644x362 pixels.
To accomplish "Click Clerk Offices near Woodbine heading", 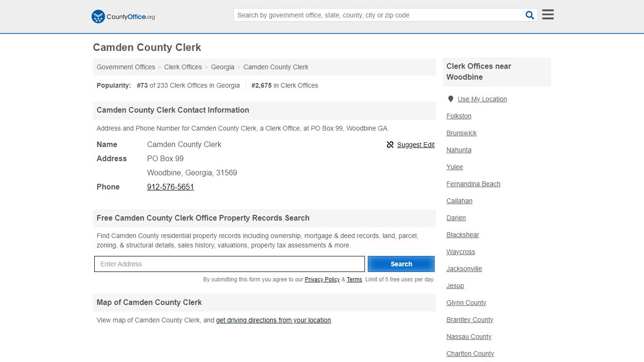I will pyautogui.click(x=479, y=72).
